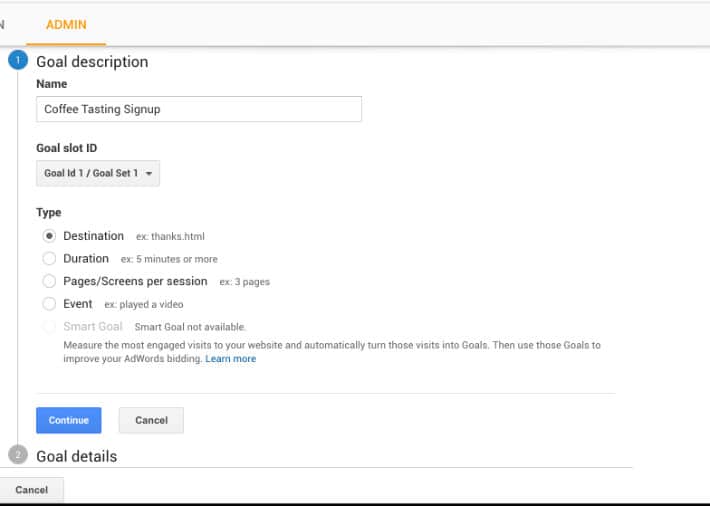Open the Goal slot ID dropdown
710x506 pixels.
point(97,173)
